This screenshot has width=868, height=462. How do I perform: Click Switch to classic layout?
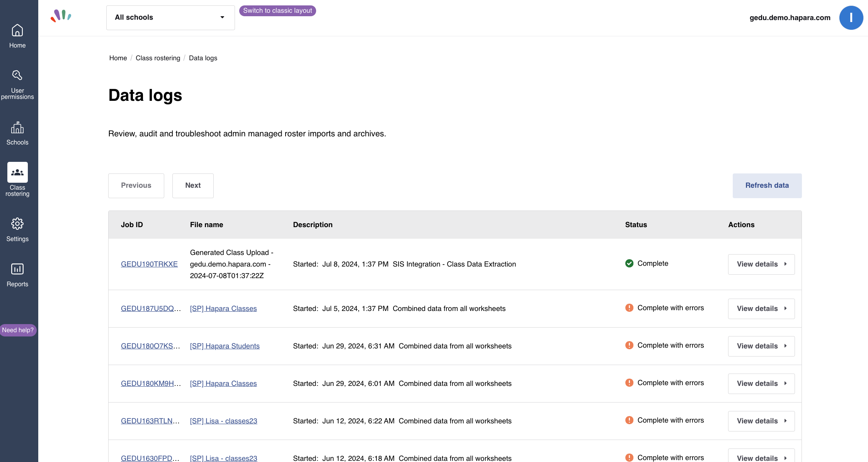277,11
